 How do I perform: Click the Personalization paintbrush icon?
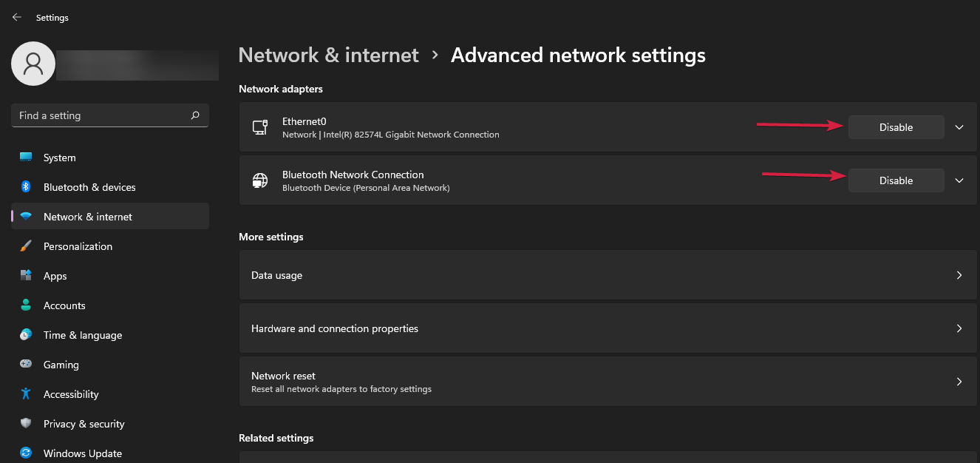tap(26, 246)
